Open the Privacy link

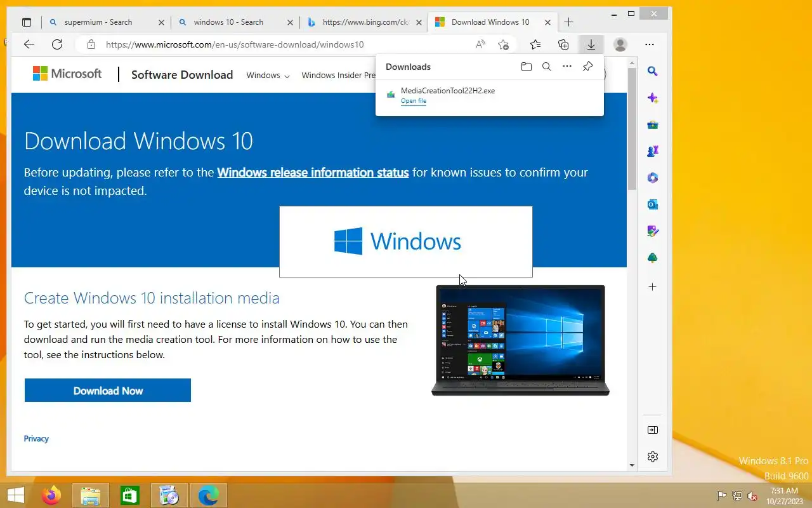[36, 439]
